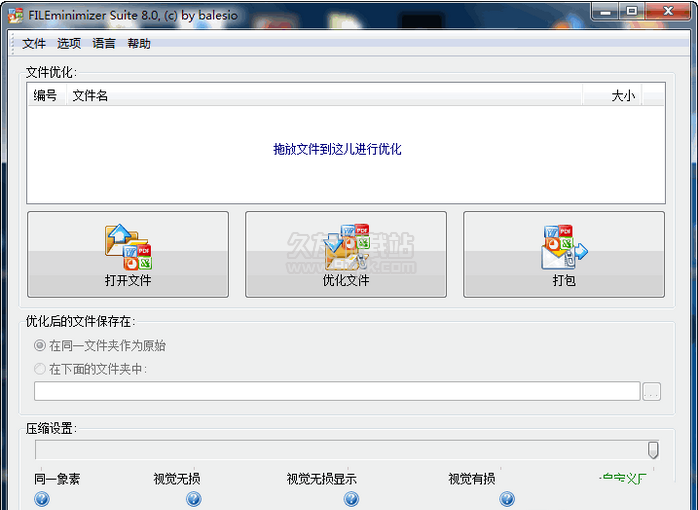Click the compression settings slider handle
This screenshot has width=698, height=510.
(653, 450)
